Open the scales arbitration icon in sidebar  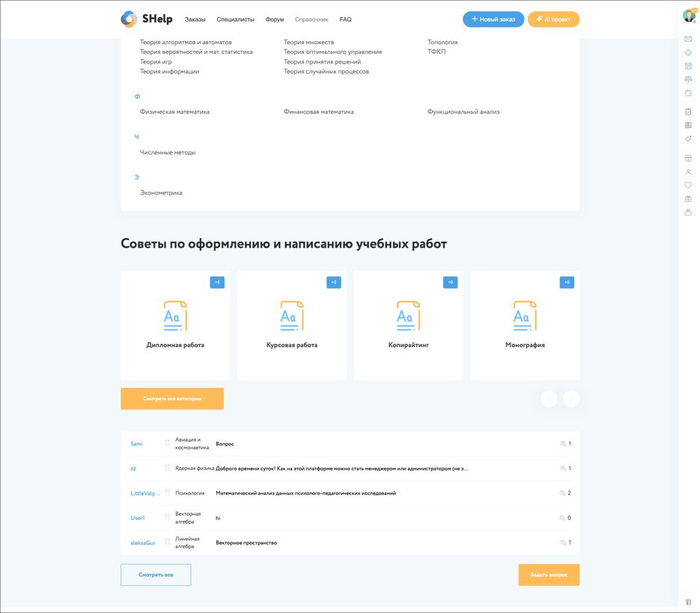click(x=688, y=79)
